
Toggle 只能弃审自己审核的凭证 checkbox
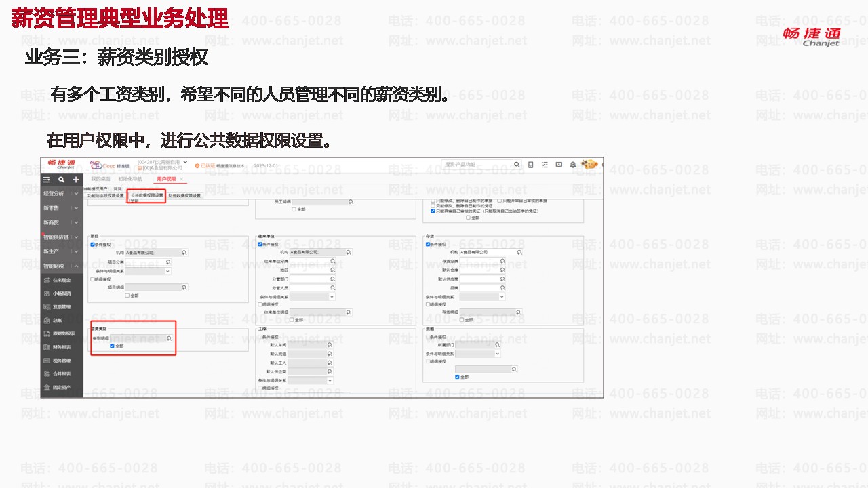[433, 211]
